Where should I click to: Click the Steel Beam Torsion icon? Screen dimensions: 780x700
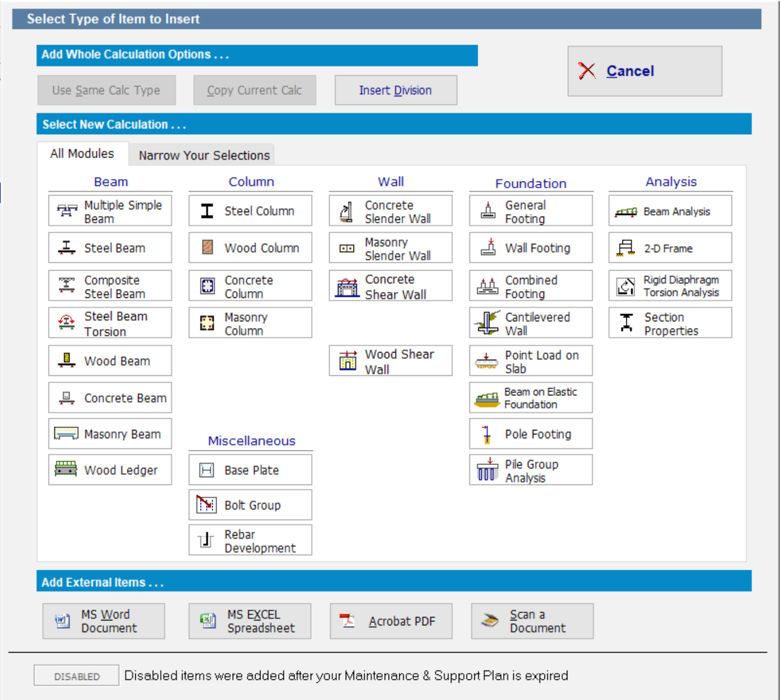click(x=67, y=322)
